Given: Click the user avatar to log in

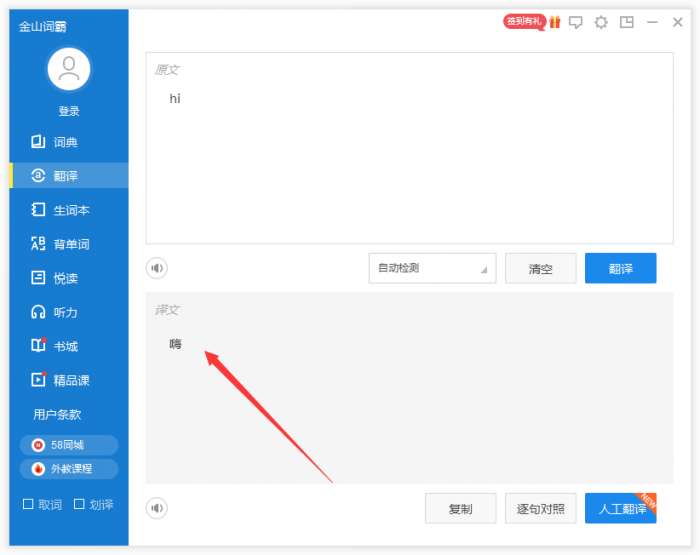Looking at the screenshot, I should click(x=69, y=69).
